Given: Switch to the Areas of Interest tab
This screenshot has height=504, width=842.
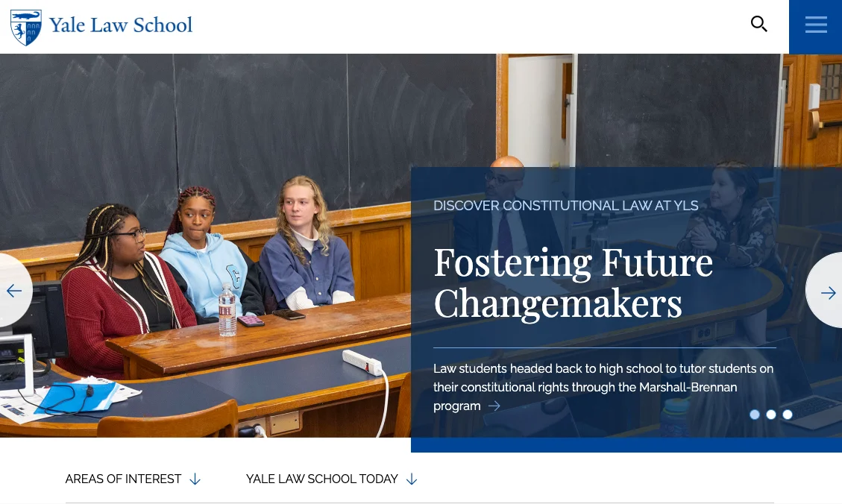Looking at the screenshot, I should coord(124,479).
